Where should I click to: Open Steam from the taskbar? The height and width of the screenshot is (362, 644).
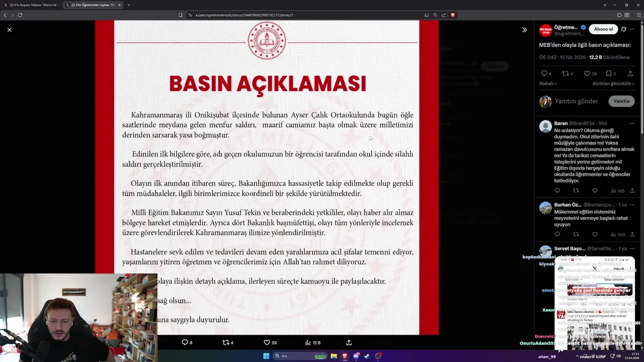367,356
